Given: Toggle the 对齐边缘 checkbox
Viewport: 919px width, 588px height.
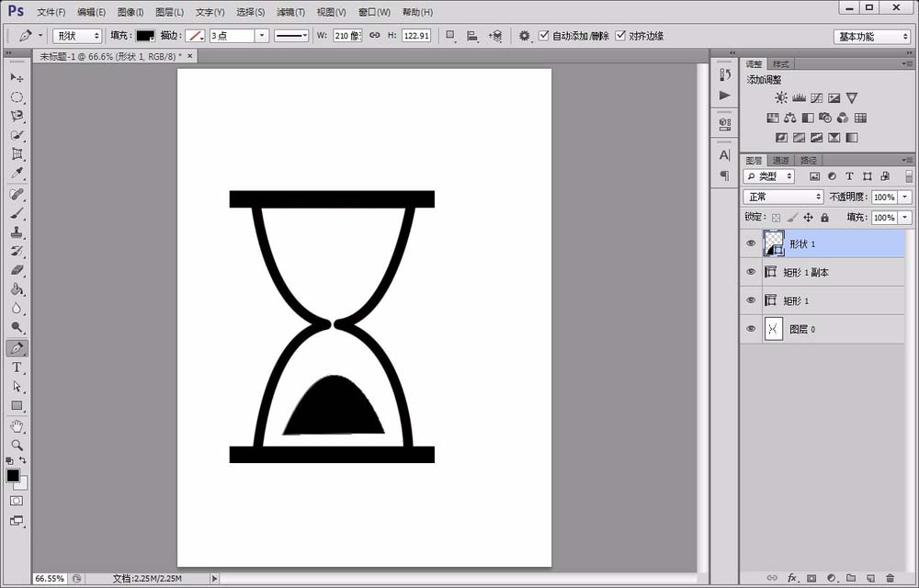Looking at the screenshot, I should pyautogui.click(x=621, y=36).
